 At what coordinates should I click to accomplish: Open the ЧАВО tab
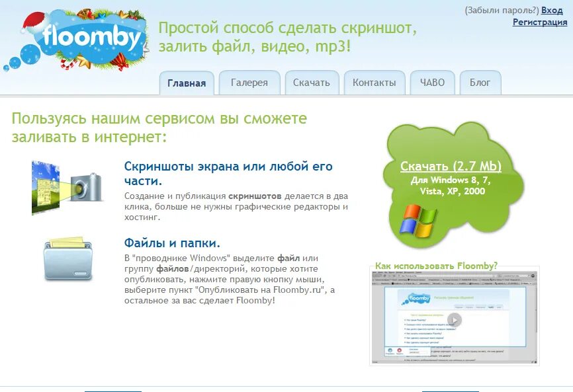click(432, 83)
